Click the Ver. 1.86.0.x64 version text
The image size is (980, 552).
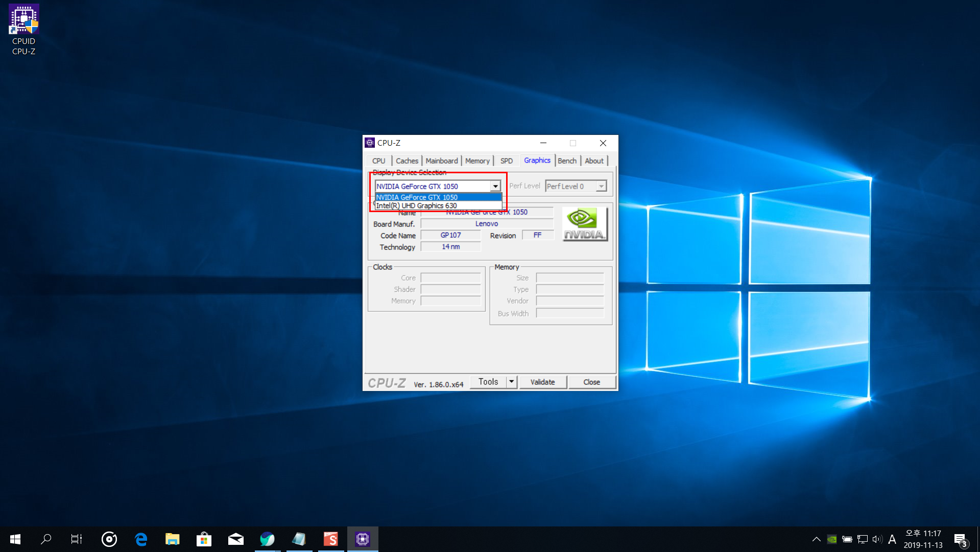click(439, 384)
